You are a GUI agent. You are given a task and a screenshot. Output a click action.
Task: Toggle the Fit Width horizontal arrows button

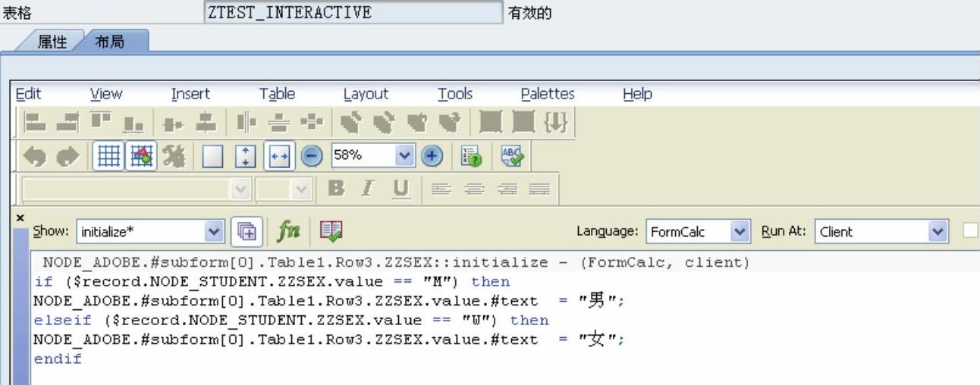point(278,156)
